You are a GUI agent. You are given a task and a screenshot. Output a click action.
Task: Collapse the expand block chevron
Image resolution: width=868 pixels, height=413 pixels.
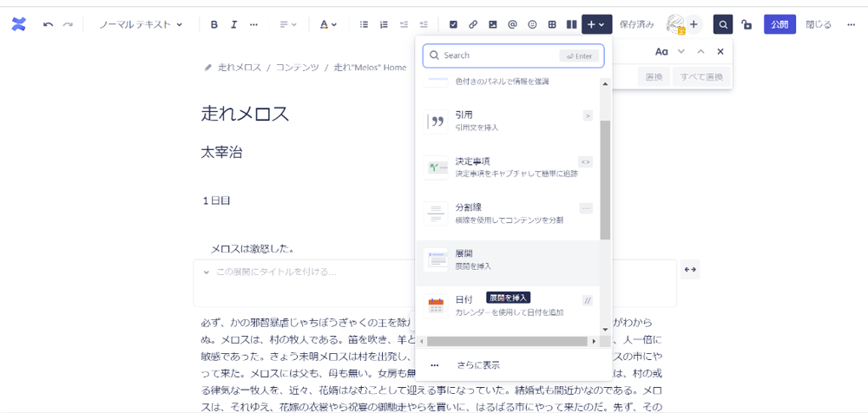point(206,272)
